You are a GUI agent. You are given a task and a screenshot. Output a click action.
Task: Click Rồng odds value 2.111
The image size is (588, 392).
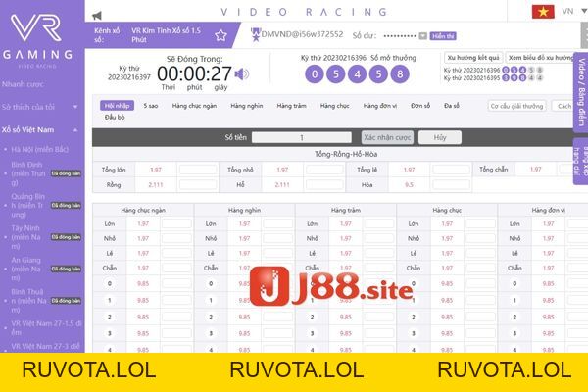156,184
